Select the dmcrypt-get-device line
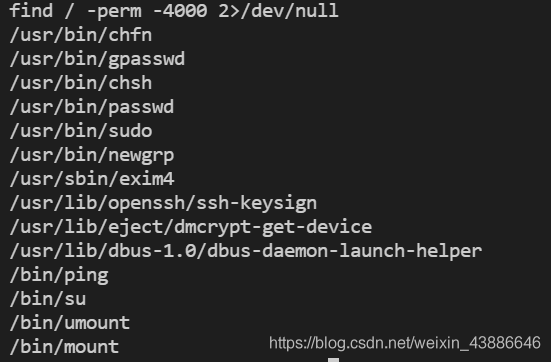 coord(191,227)
